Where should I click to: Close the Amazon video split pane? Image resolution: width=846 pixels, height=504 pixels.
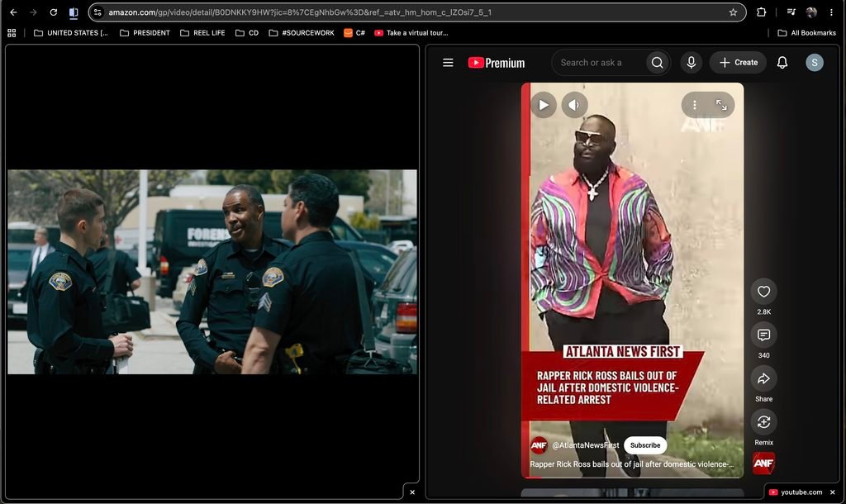[412, 492]
